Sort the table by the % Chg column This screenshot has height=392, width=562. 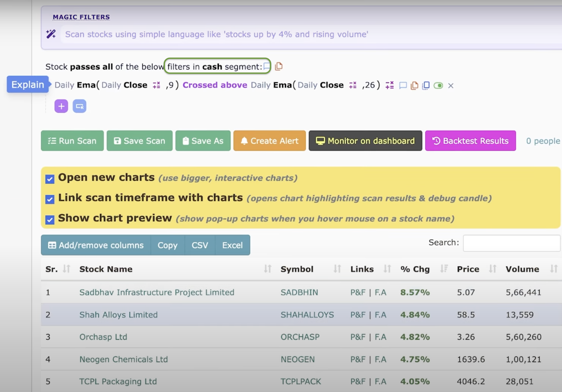tap(444, 269)
